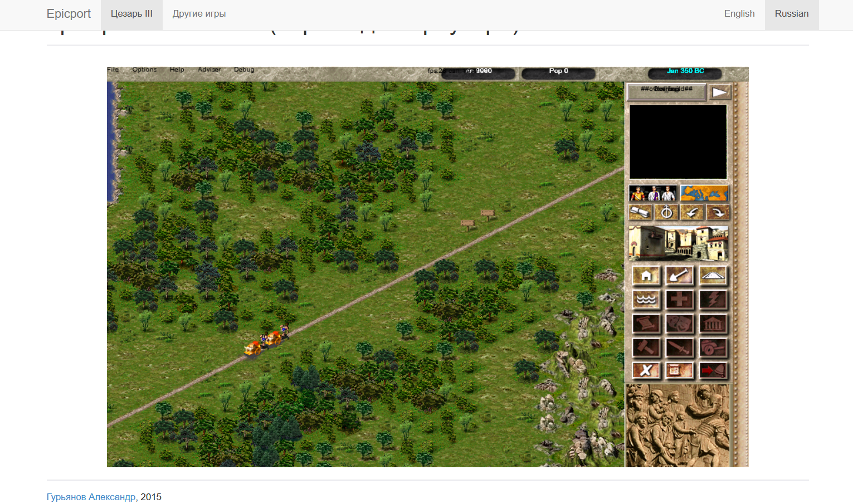Click the funds display showing 3000
853x504 pixels.
click(479, 72)
